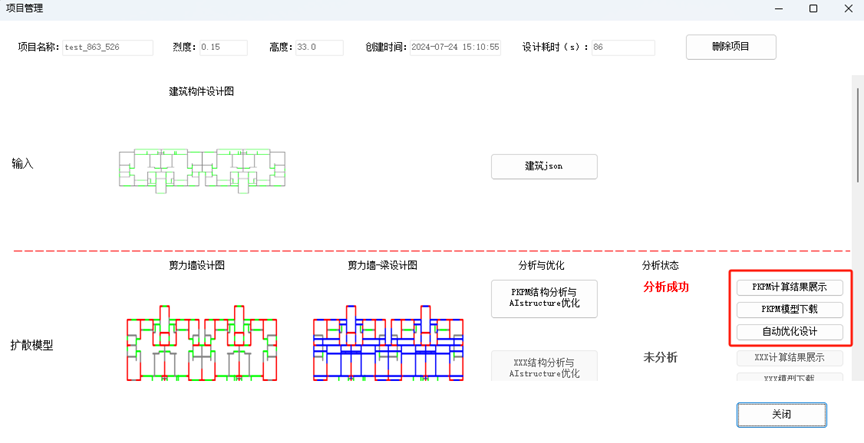Viewport: 864px width, 443px height.
Task: Open the 建筑json file button
Action: pyautogui.click(x=544, y=166)
